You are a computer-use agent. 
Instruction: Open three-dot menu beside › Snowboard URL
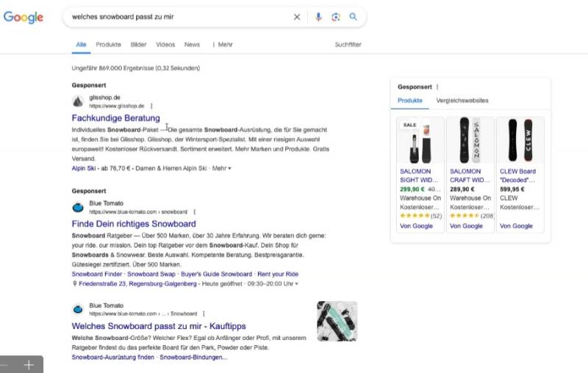tap(204, 314)
